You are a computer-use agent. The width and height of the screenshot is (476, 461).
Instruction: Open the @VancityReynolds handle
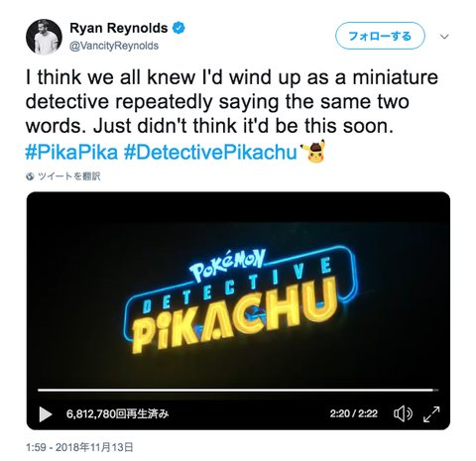click(x=114, y=46)
